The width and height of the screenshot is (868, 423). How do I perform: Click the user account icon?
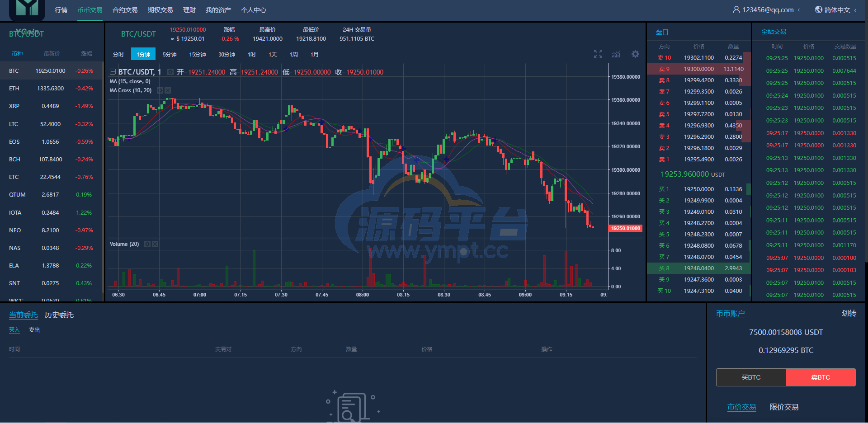coord(736,9)
